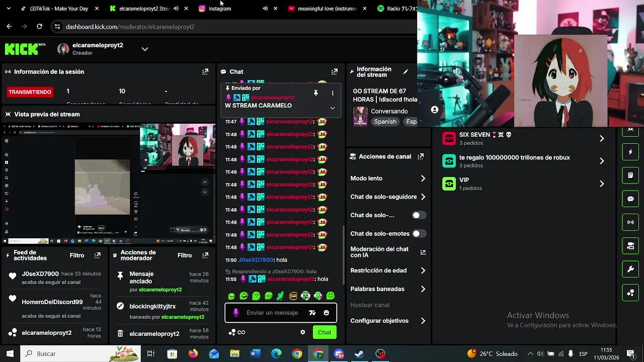Click the stream preview thumbnail
This screenshot has height=362, width=644.
pos(108,184)
